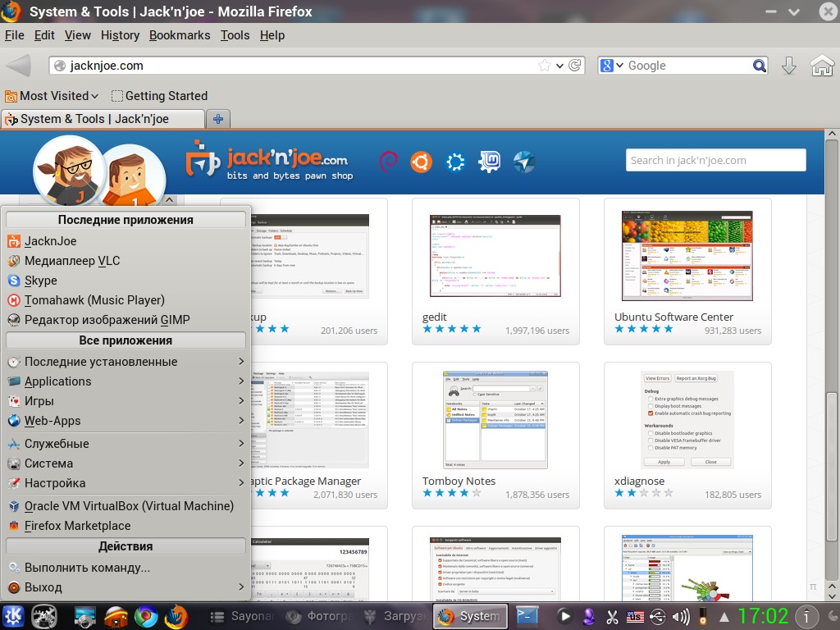Open the terminal icon in the taskbar
The width and height of the screenshot is (840, 630).
[x=527, y=616]
